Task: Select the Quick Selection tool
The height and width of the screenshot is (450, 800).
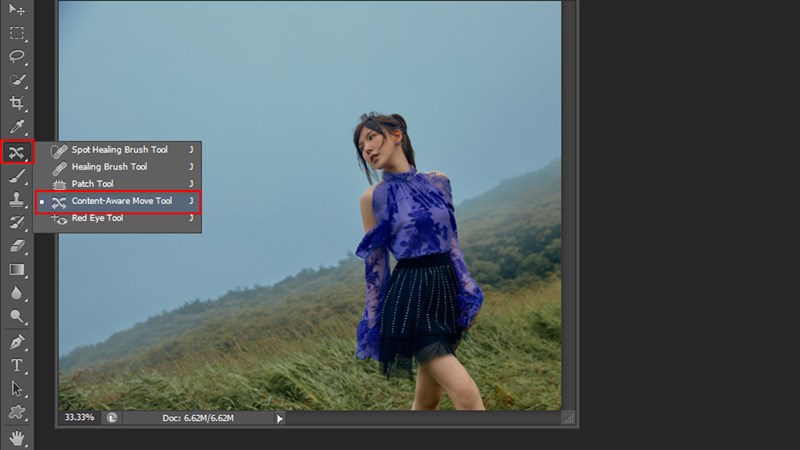Action: pos(17,80)
